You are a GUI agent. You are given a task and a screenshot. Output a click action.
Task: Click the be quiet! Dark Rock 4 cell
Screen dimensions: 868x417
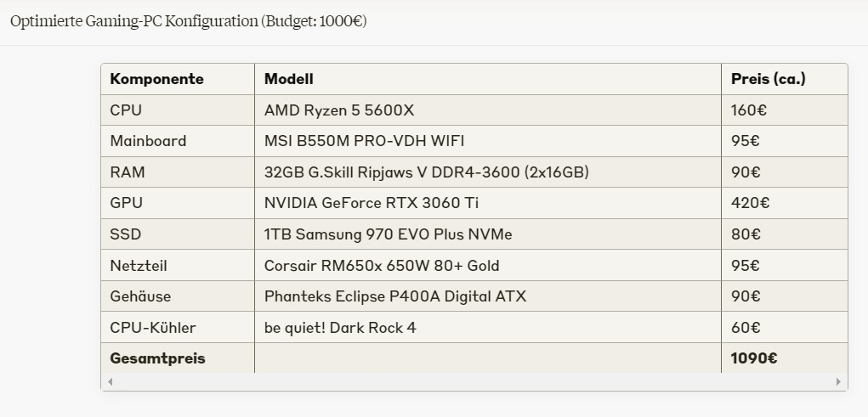click(488, 328)
